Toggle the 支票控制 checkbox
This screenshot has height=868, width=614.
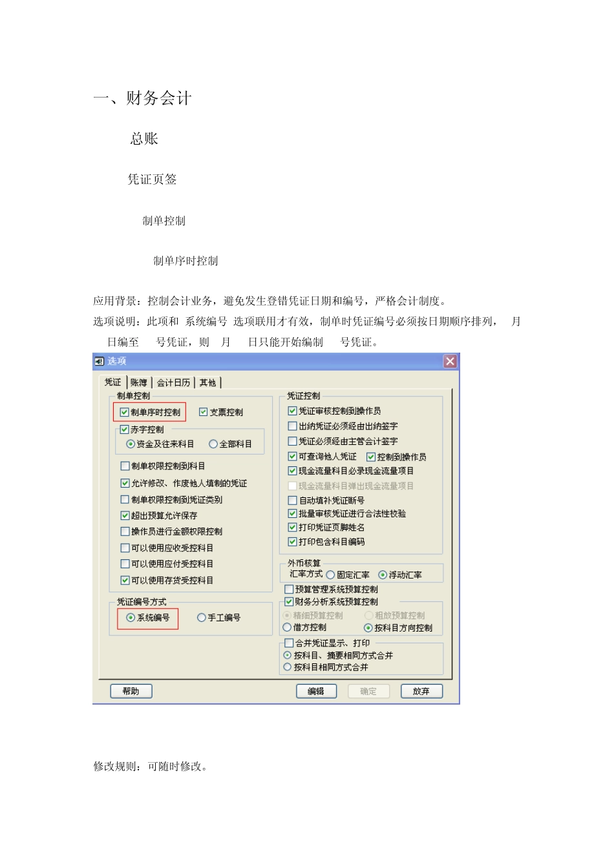(203, 412)
